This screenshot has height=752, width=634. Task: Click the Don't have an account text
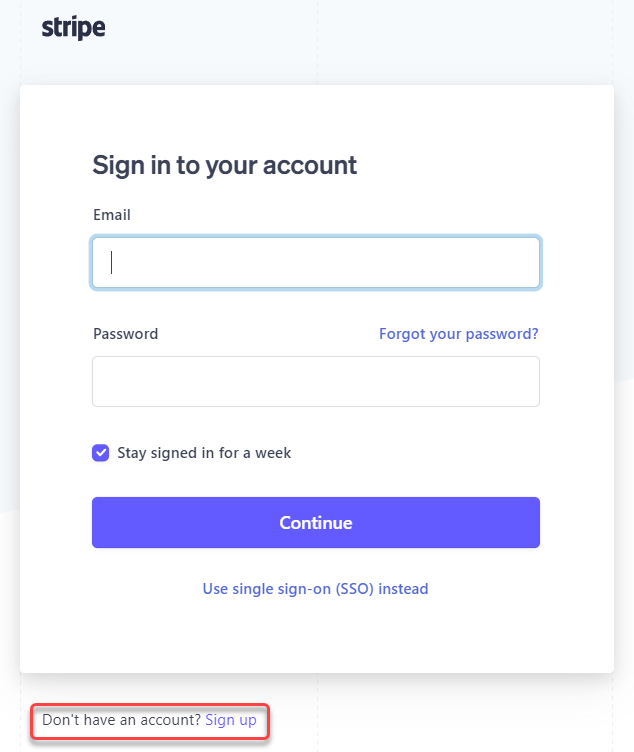[121, 720]
